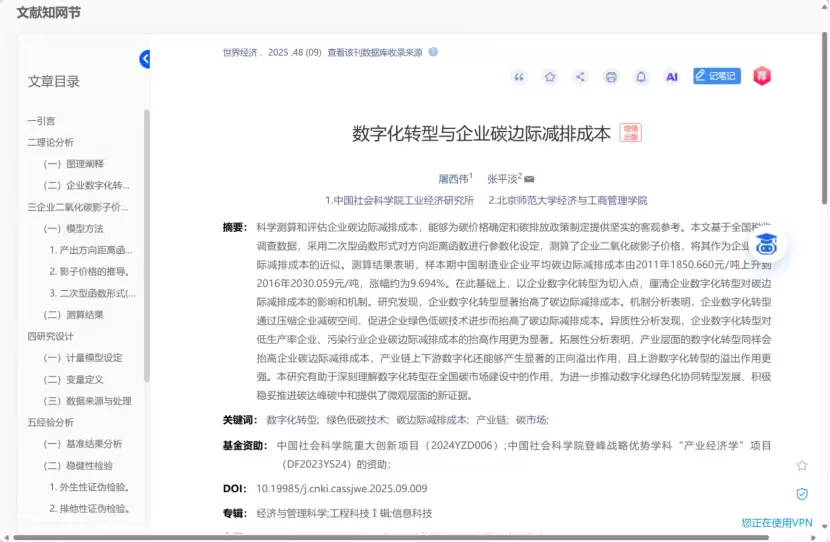Go to outline item (一) 图理阐释
This screenshot has height=542, width=830.
74,164
